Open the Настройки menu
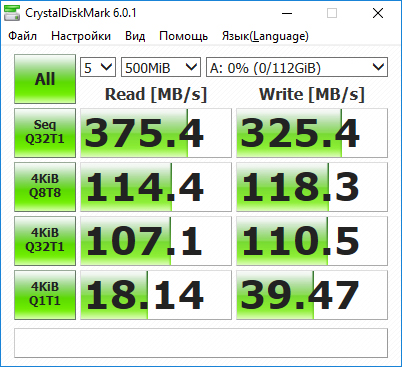 point(81,36)
